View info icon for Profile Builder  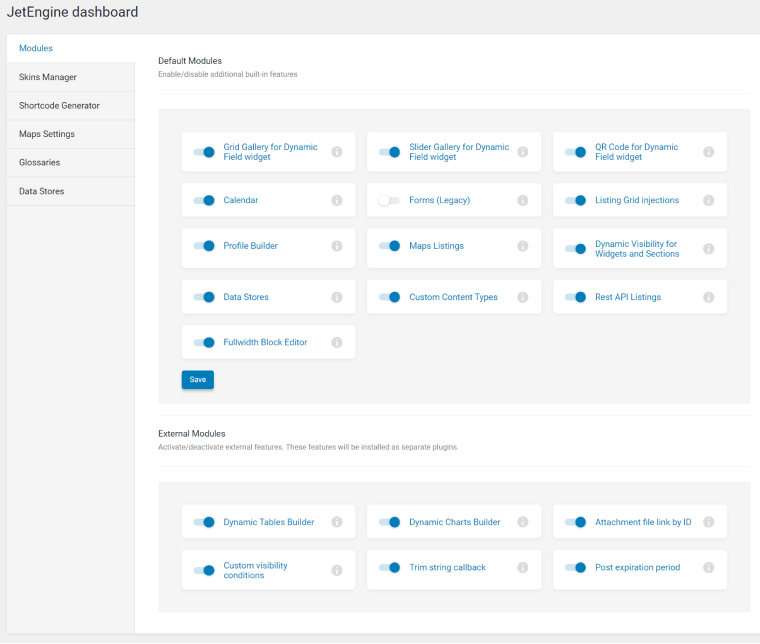pos(337,246)
